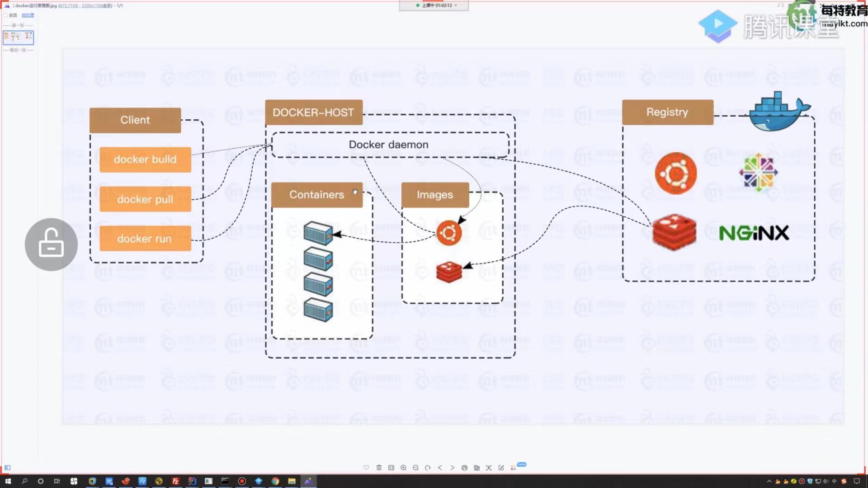Rotate the image clockwise

click(x=428, y=468)
